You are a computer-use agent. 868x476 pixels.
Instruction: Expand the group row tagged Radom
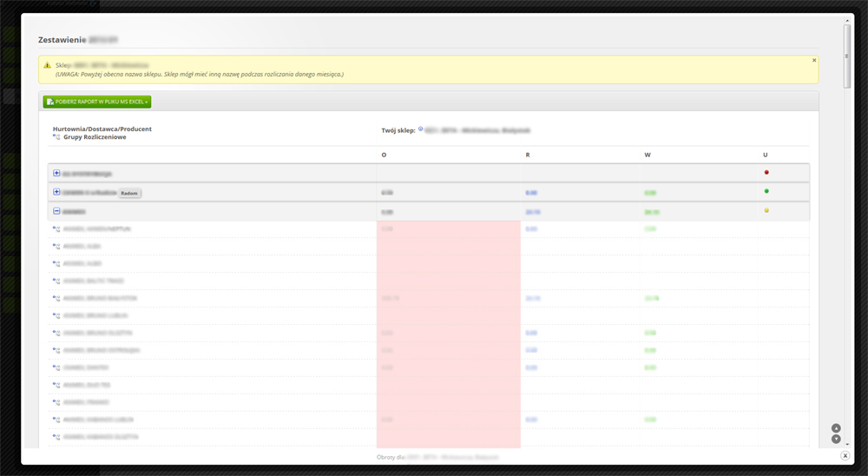[56, 192]
